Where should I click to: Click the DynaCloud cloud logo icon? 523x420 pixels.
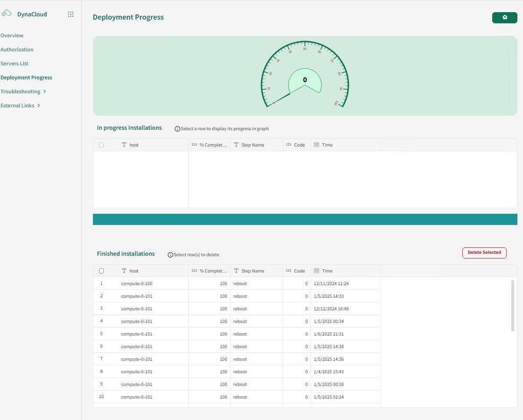(x=7, y=14)
